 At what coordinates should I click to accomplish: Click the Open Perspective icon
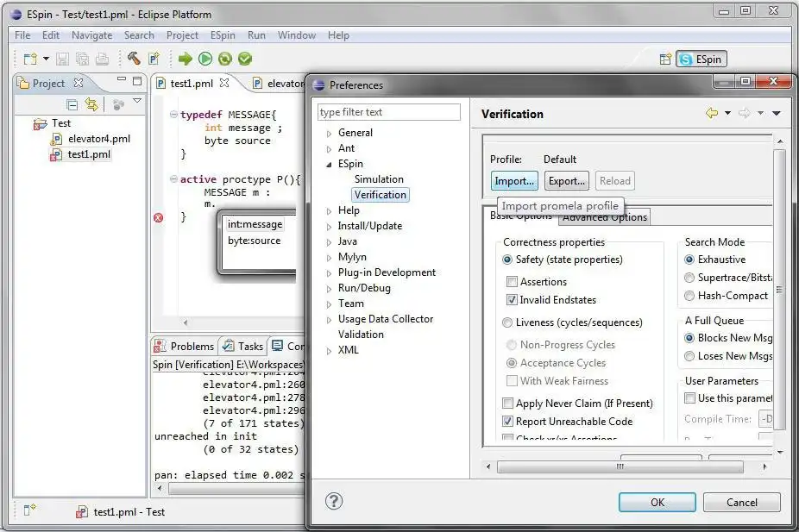click(x=665, y=59)
